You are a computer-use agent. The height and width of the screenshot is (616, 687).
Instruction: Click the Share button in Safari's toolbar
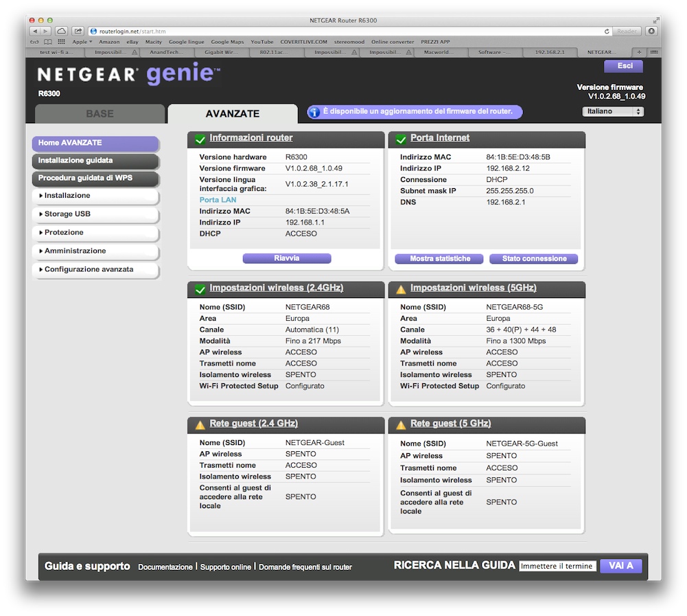78,31
